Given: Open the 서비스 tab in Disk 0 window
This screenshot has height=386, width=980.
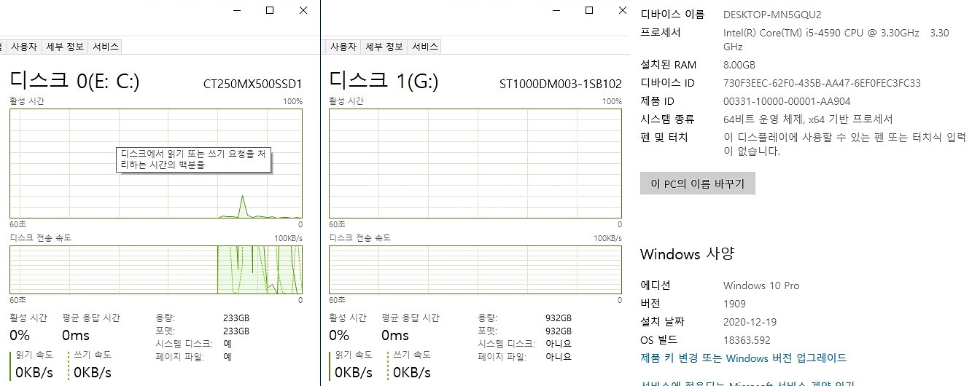Looking at the screenshot, I should [x=105, y=47].
